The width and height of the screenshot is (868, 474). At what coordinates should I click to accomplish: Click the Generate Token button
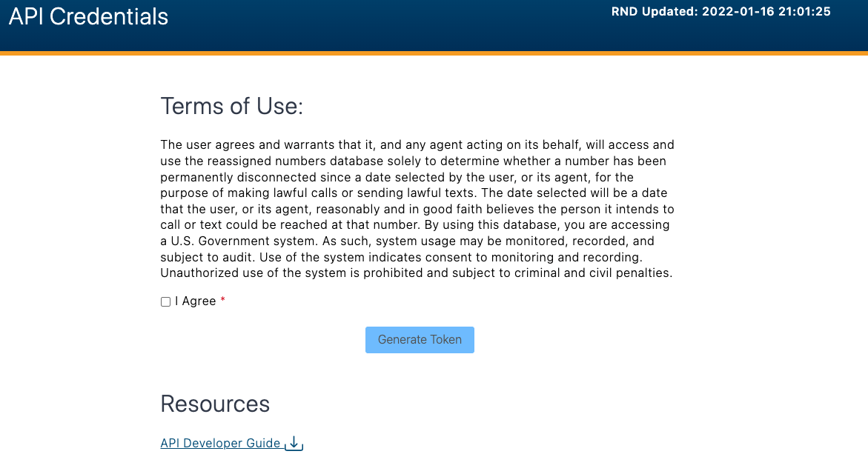point(420,340)
